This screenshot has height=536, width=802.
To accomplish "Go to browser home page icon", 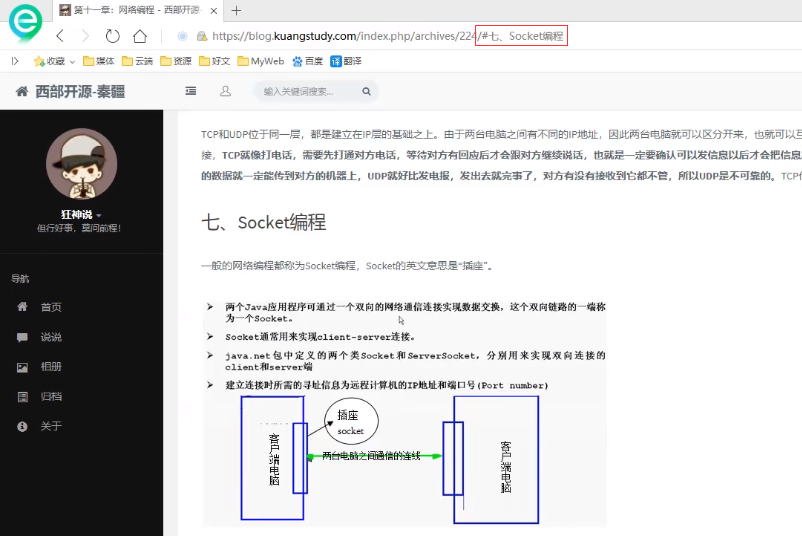I will coord(140,36).
